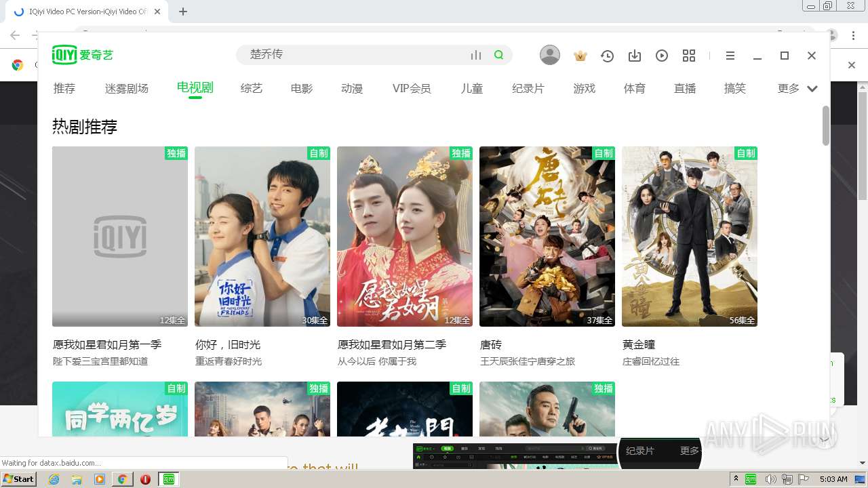Click subtitle 王天辰张佳宁唐穿之旅

coord(528,361)
